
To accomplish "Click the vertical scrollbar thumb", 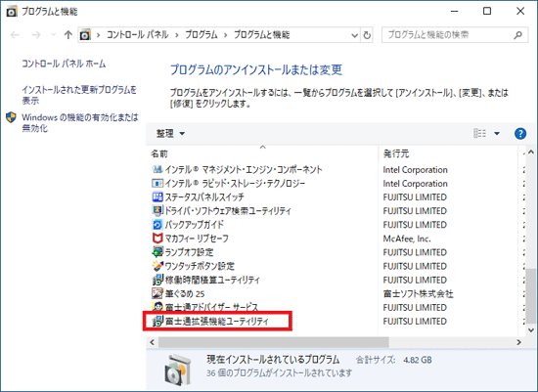I will pyautogui.click(x=531, y=296).
